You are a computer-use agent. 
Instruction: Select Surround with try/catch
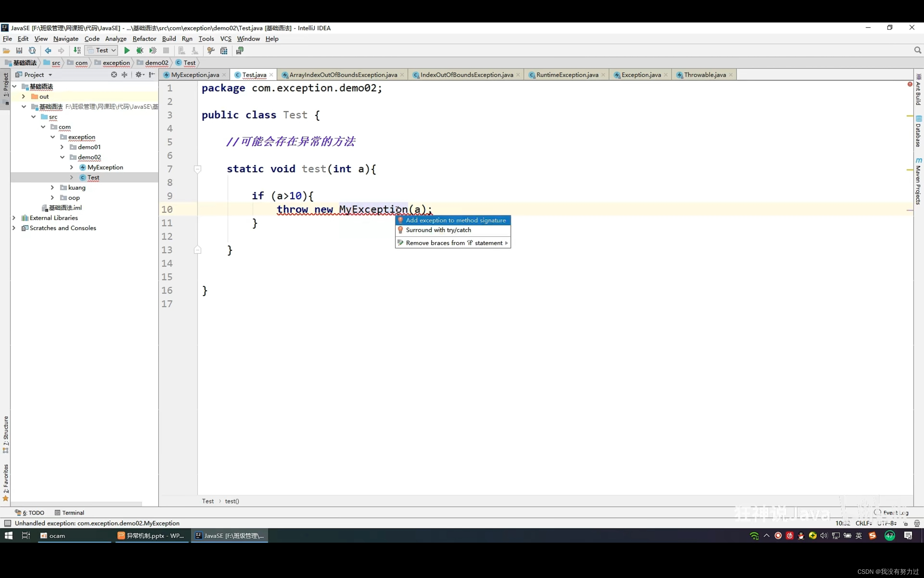(x=453, y=230)
